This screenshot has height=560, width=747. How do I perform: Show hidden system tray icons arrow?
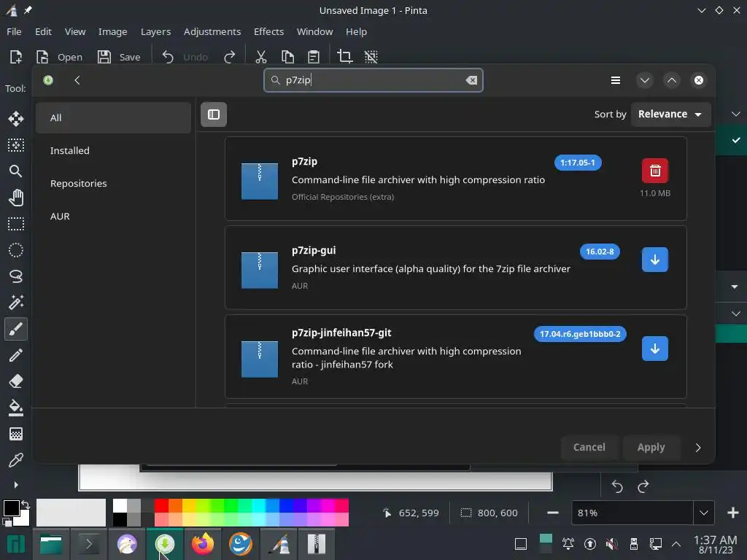click(x=676, y=544)
